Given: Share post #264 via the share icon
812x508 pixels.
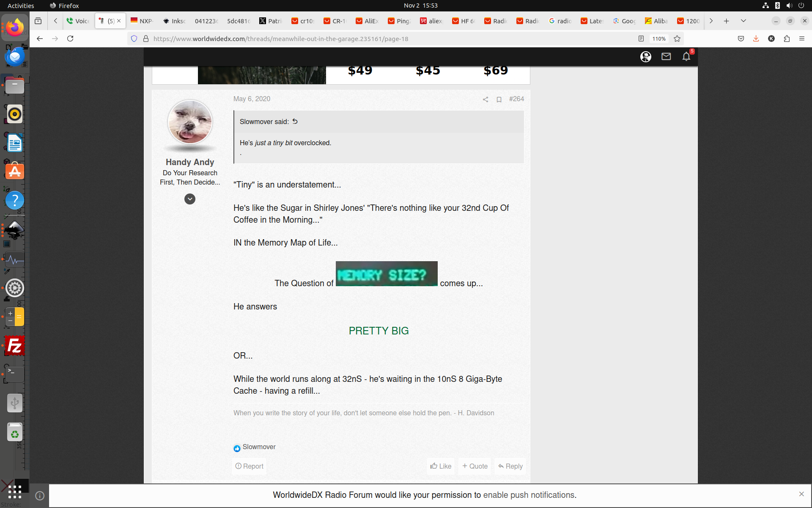Looking at the screenshot, I should pos(486,99).
